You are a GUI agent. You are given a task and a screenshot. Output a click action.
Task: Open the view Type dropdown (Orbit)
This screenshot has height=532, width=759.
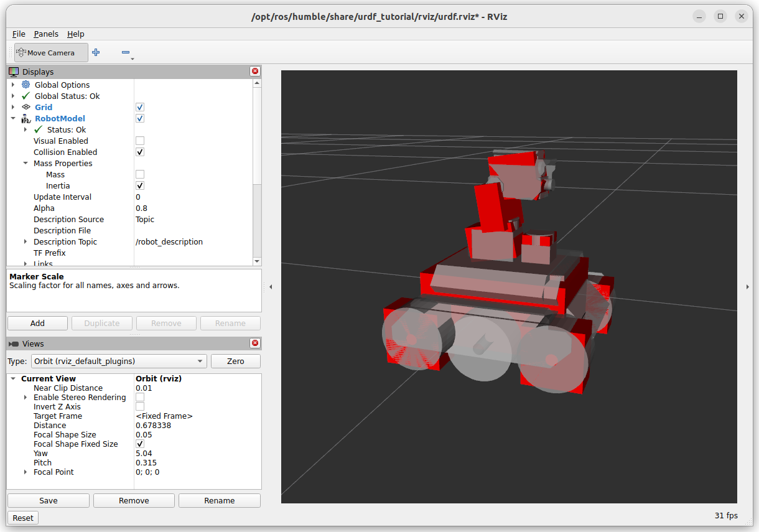pos(119,361)
